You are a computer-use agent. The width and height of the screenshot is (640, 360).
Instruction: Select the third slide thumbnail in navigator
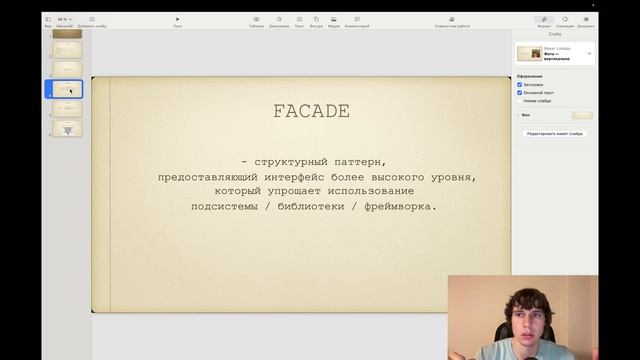(67, 69)
